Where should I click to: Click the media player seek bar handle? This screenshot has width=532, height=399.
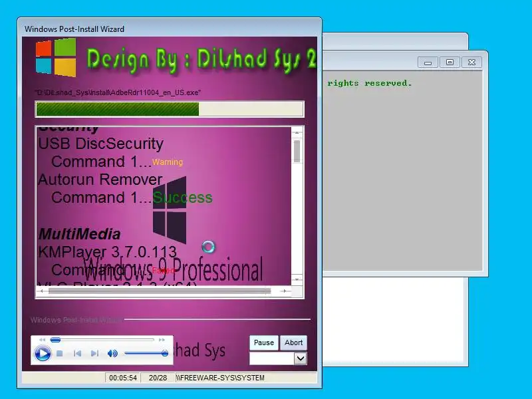[55, 340]
